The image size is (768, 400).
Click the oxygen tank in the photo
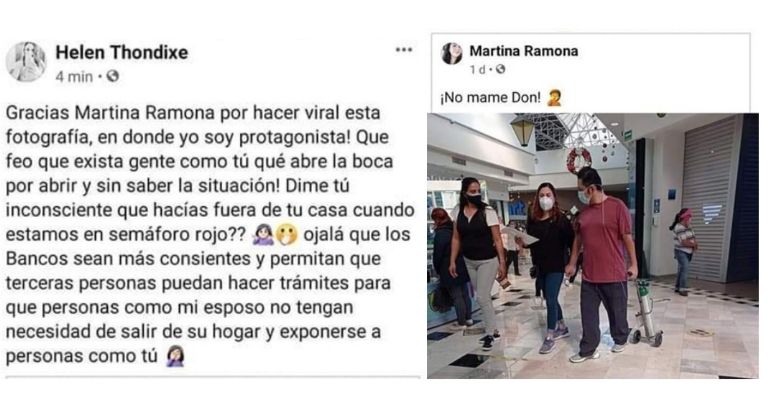pyautogui.click(x=647, y=312)
